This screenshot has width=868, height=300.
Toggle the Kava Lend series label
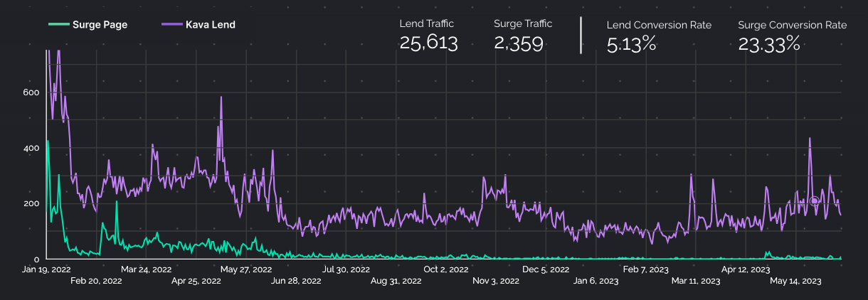coord(211,25)
